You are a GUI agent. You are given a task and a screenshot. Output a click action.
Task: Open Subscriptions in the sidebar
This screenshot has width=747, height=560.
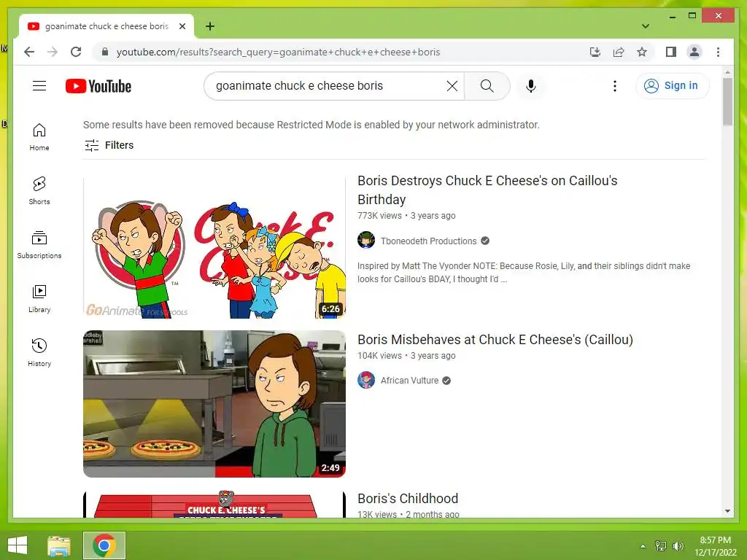39,245
